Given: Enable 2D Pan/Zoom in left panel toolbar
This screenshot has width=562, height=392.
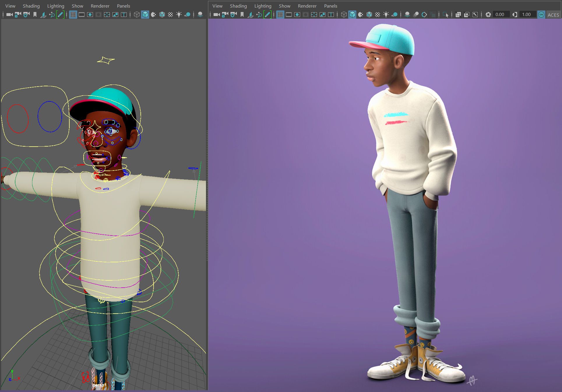Looking at the screenshot, I should click(52, 15).
